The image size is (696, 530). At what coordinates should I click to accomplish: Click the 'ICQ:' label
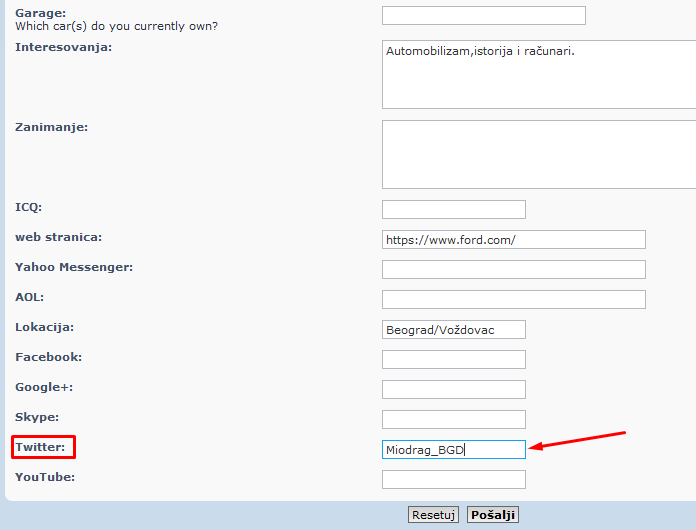[x=28, y=207]
